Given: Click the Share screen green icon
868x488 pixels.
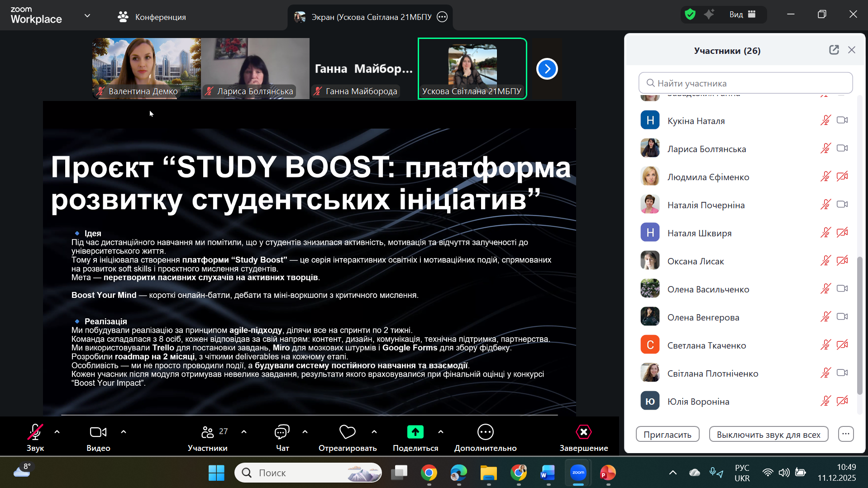Looking at the screenshot, I should click(415, 432).
